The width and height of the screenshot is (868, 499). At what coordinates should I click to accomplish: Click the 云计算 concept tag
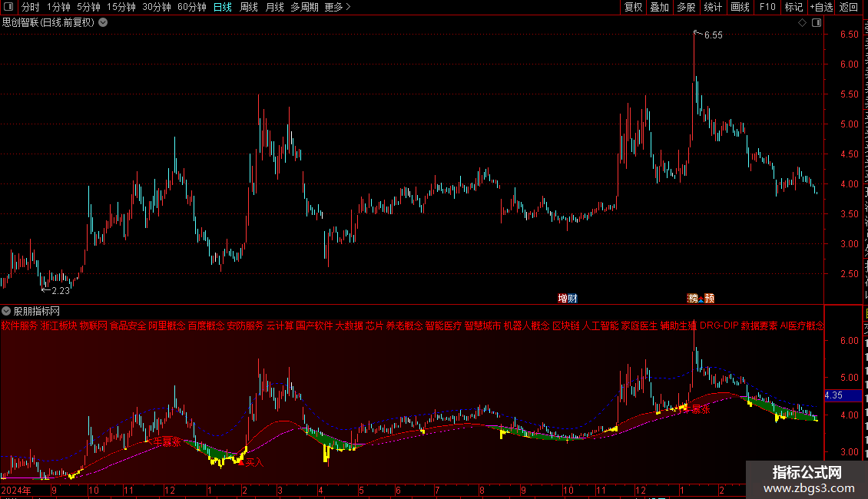280,326
